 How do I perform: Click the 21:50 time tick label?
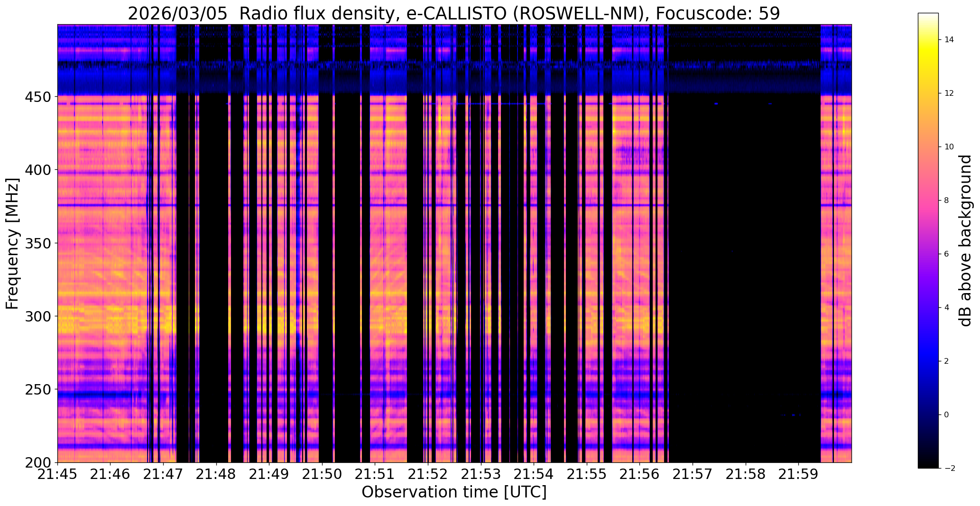(x=323, y=475)
